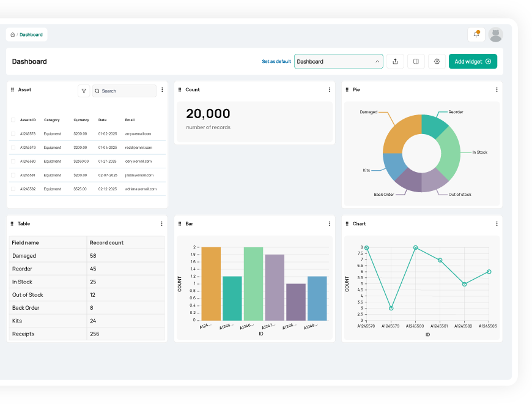Image resolution: width=532 pixels, height=404 pixels.
Task: Select checkbox for asset A1245578
Action: 13,133
